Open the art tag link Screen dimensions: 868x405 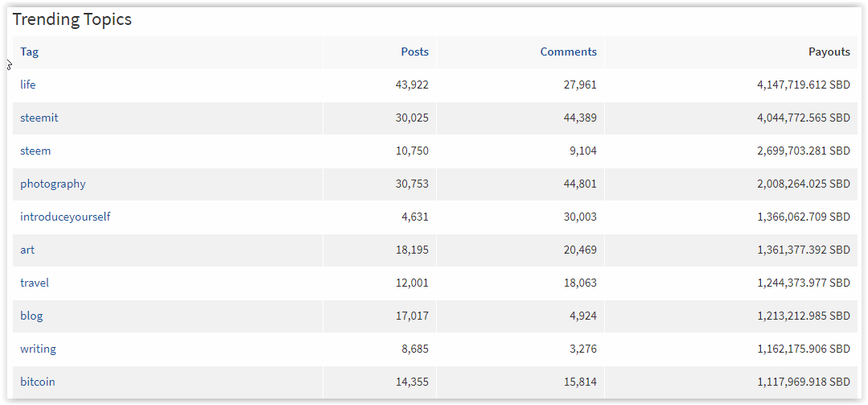click(x=27, y=250)
